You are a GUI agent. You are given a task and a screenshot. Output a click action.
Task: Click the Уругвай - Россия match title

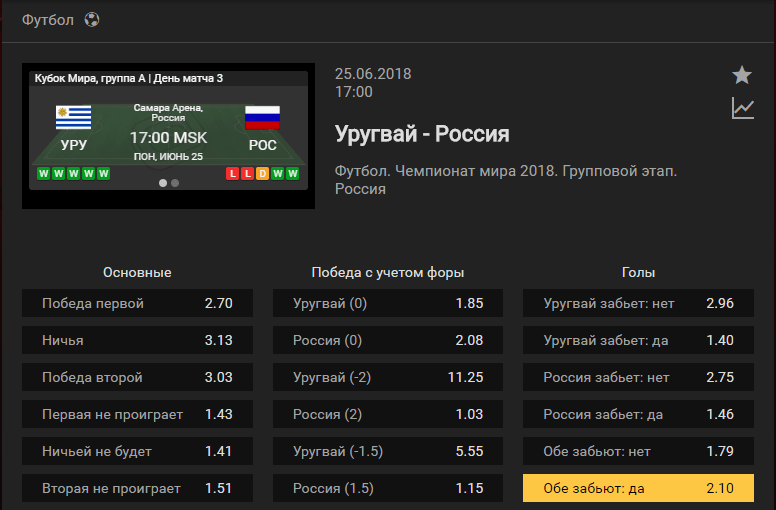point(422,134)
